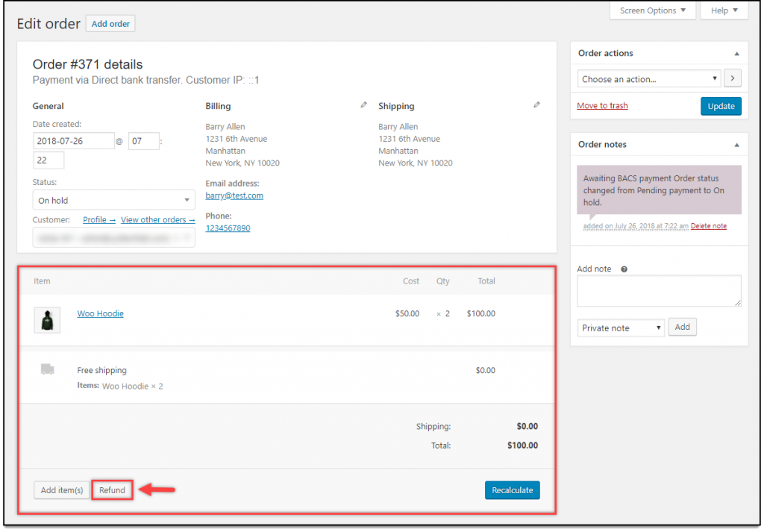Click the Update order button
The width and height of the screenshot is (764, 532).
(x=721, y=106)
